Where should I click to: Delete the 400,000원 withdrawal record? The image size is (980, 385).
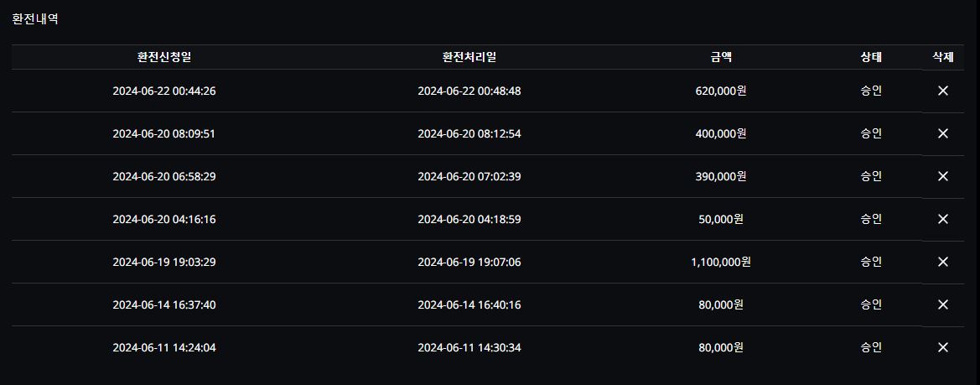click(x=942, y=133)
